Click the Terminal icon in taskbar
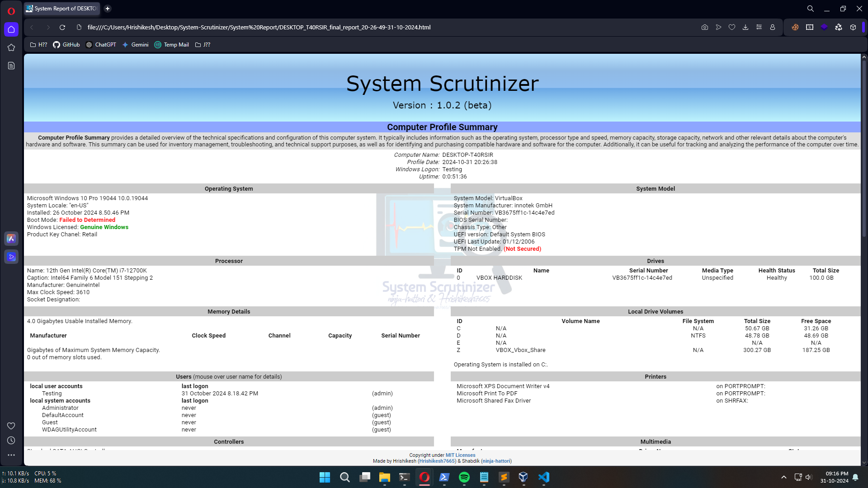 [405, 477]
